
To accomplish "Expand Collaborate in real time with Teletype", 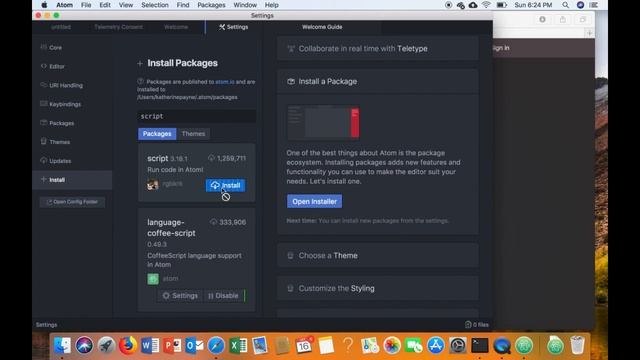I will pos(378,49).
